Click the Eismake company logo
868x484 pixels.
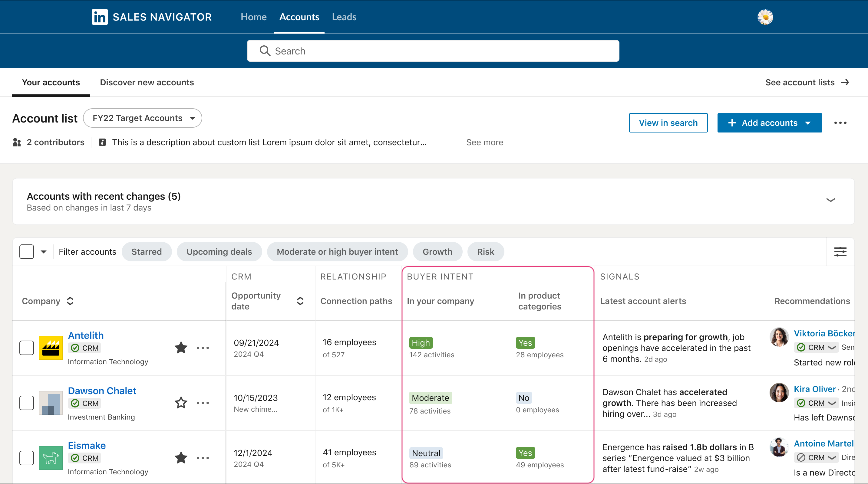click(x=51, y=457)
